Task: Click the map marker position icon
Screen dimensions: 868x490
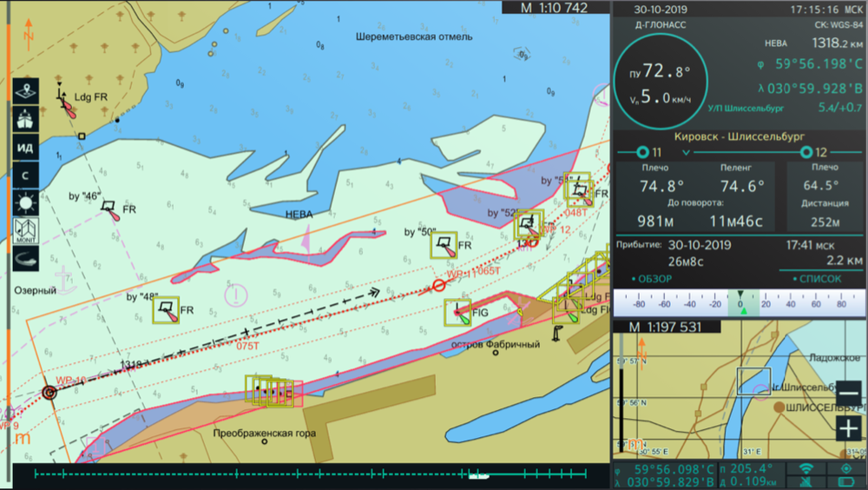Action: click(24, 90)
